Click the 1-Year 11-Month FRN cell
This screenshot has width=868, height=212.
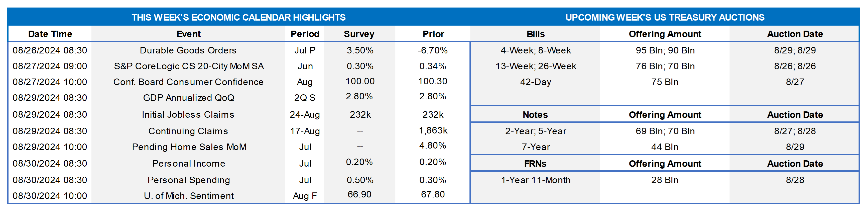[x=535, y=180]
